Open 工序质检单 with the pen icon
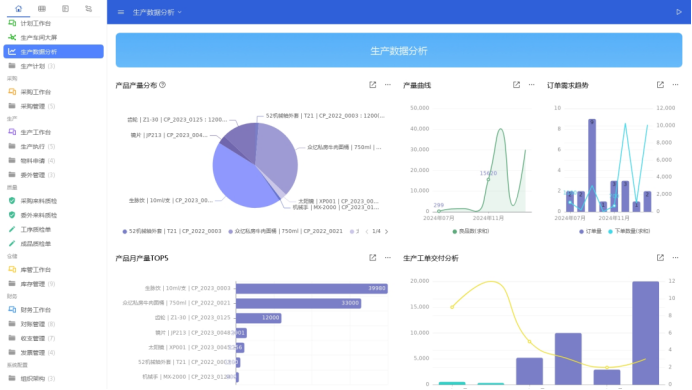Screen dimensions: 692x390 [x=53, y=229]
